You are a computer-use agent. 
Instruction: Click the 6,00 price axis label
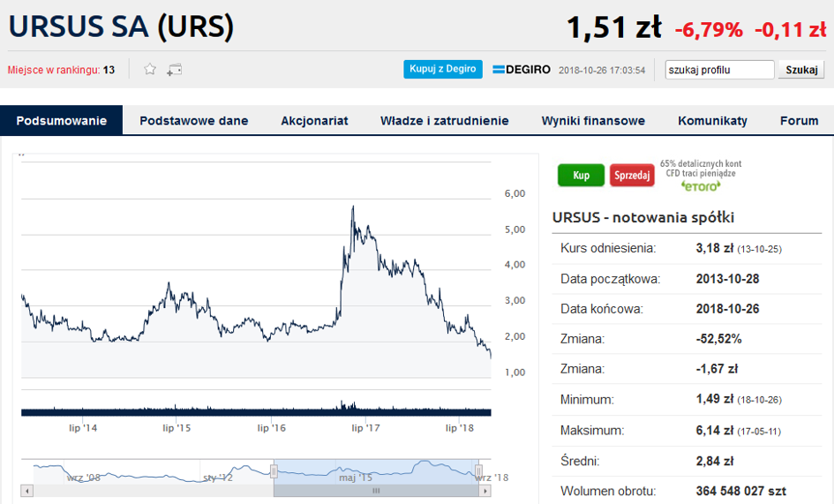coord(515,193)
